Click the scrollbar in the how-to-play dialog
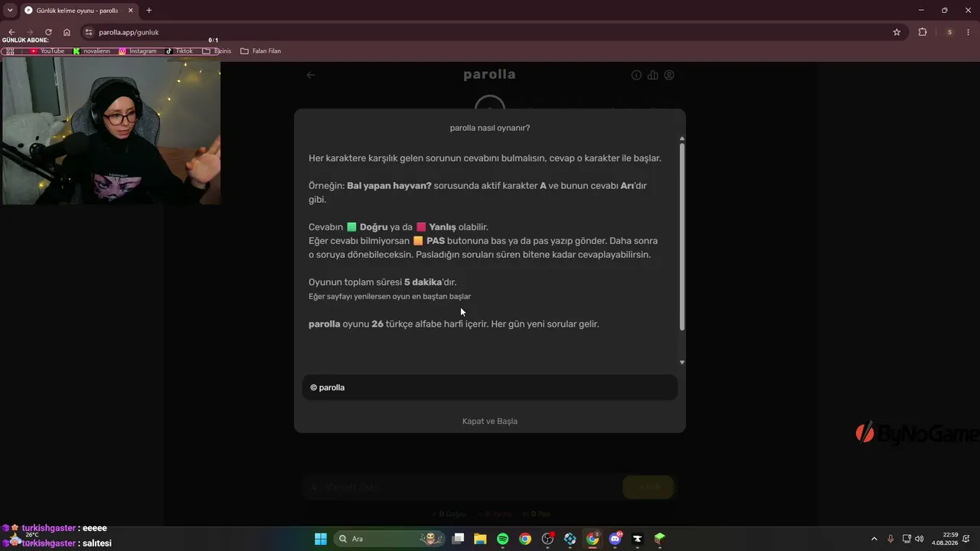The image size is (980, 551). click(x=682, y=237)
